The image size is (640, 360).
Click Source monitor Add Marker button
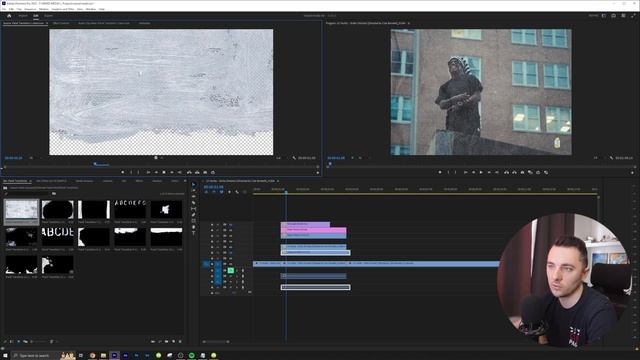[122, 172]
